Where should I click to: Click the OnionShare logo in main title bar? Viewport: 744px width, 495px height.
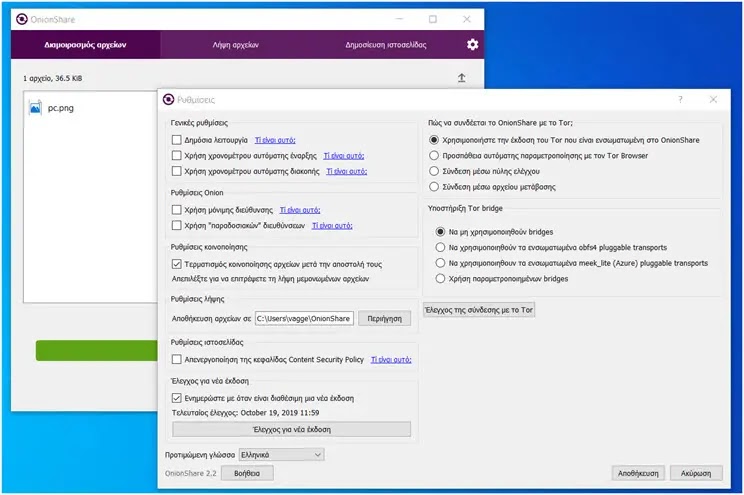click(22, 19)
